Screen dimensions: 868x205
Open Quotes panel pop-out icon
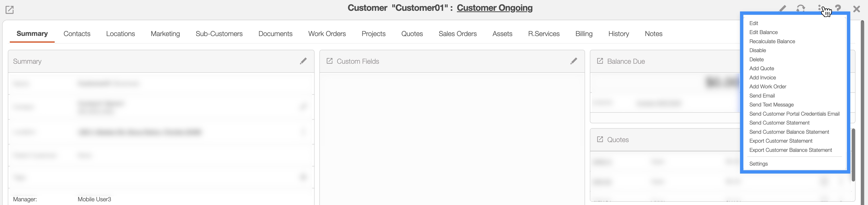tap(600, 139)
